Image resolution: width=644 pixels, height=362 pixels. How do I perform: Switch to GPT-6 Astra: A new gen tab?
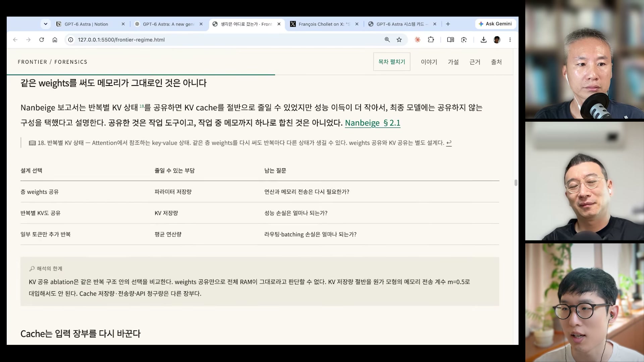(168, 24)
